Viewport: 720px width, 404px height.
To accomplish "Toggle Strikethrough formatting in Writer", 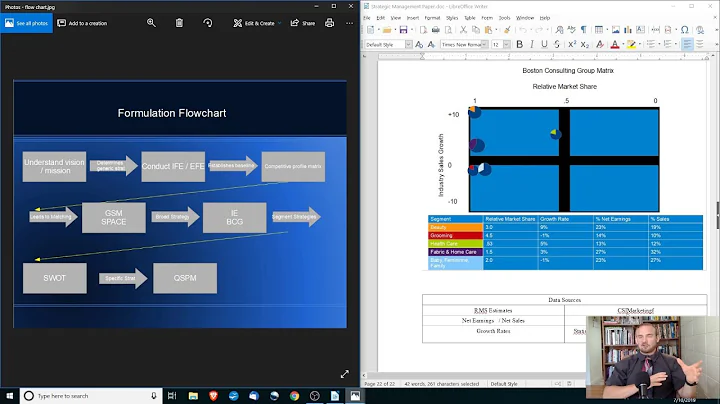I will pyautogui.click(x=557, y=44).
